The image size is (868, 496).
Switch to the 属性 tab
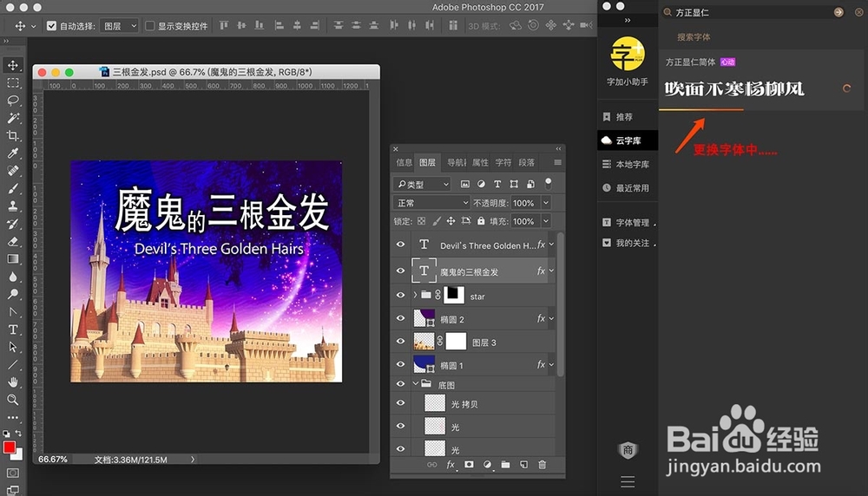click(x=480, y=162)
